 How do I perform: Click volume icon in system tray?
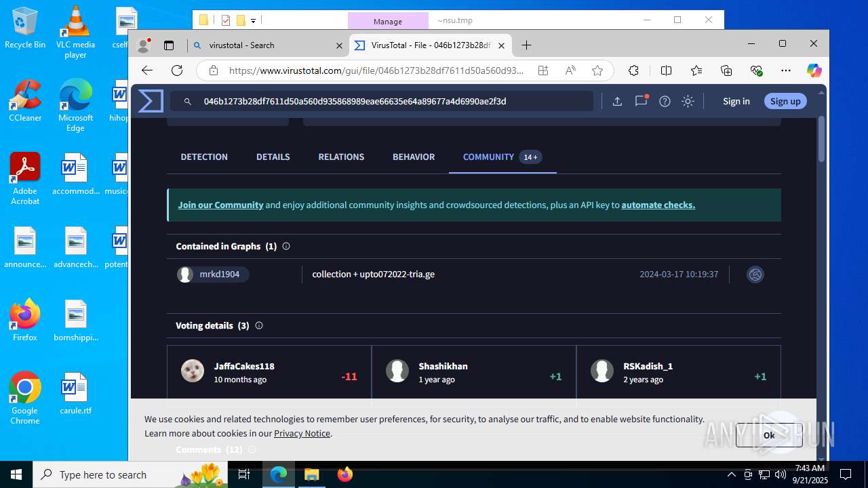pos(781,474)
